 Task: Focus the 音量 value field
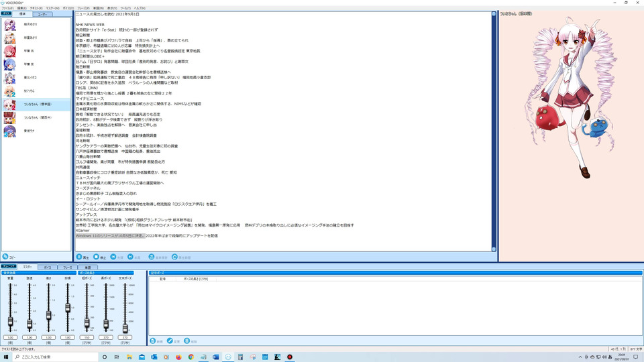point(10,337)
